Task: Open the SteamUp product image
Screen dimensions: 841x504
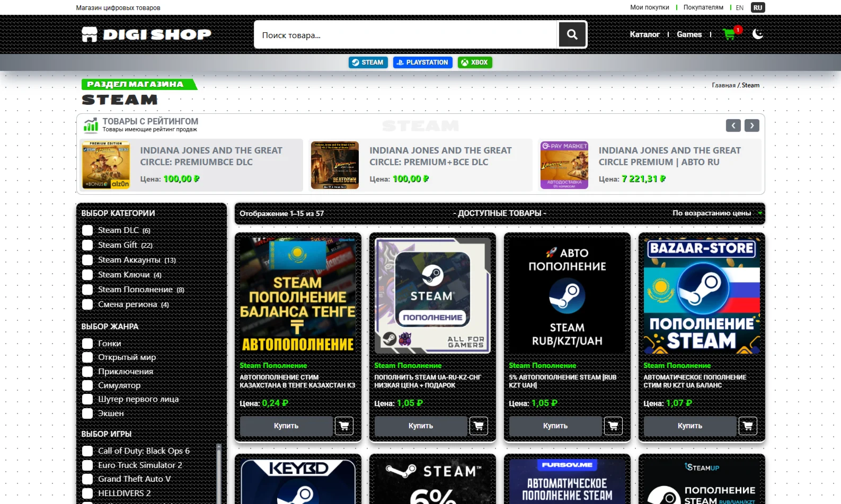Action: click(x=702, y=481)
